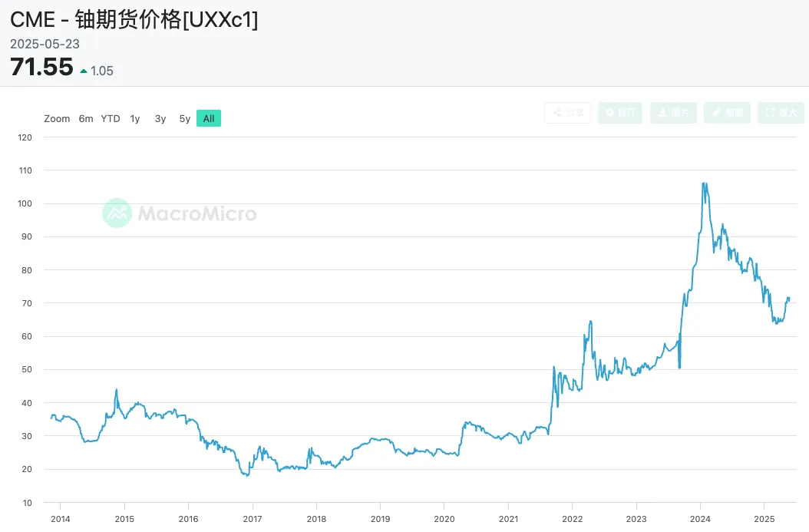
Task: Click the 2020 x-axis year label
Action: click(x=444, y=519)
